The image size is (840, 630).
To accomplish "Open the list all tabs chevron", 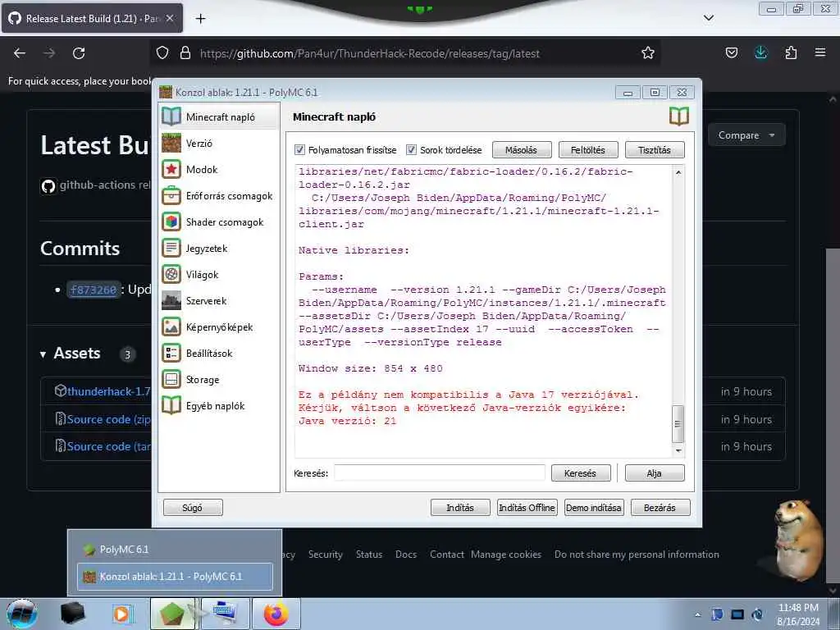I will tap(708, 18).
